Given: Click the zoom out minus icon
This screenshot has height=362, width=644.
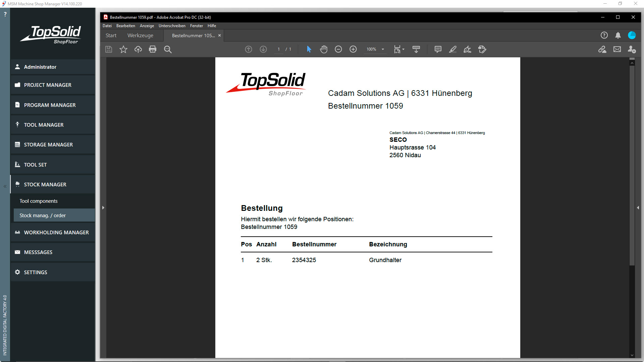Looking at the screenshot, I should pyautogui.click(x=338, y=49).
